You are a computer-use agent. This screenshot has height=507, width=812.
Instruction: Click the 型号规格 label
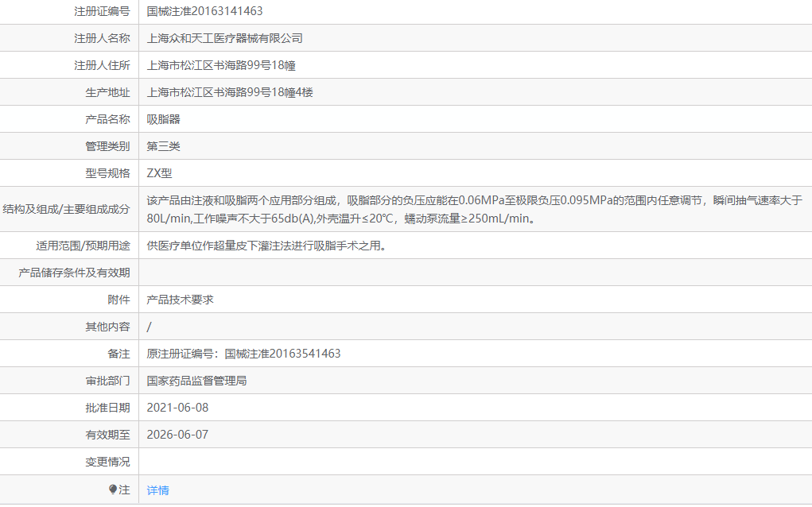click(x=107, y=172)
